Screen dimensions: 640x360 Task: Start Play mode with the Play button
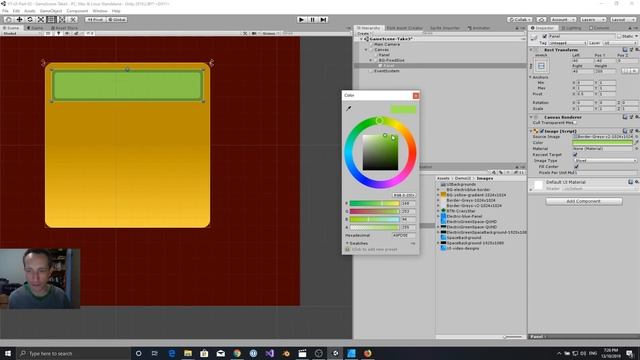pos(301,20)
